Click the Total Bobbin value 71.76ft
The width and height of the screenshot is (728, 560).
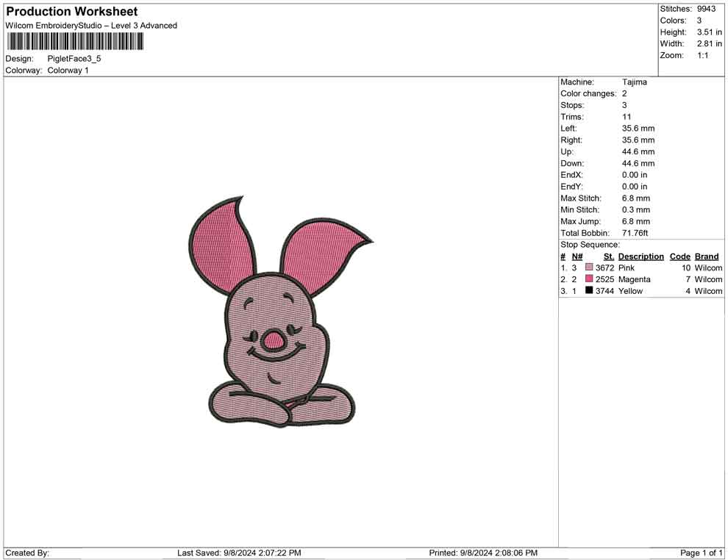click(x=635, y=233)
